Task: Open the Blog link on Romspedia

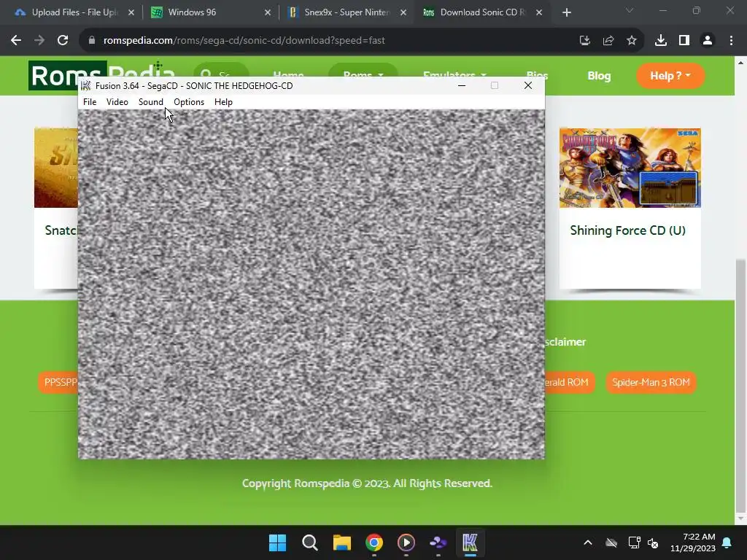Action: click(x=599, y=76)
